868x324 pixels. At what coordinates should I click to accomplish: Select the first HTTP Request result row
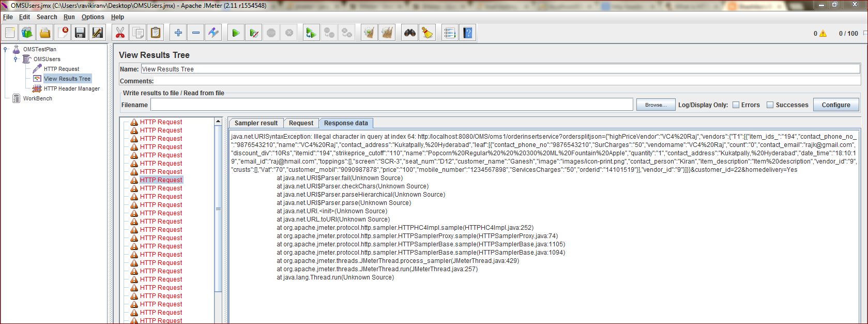click(x=161, y=122)
